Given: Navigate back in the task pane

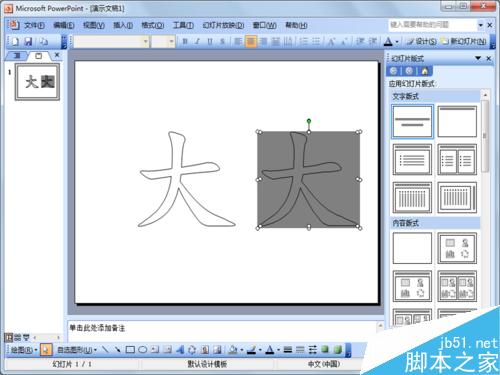Looking at the screenshot, I should click(394, 71).
